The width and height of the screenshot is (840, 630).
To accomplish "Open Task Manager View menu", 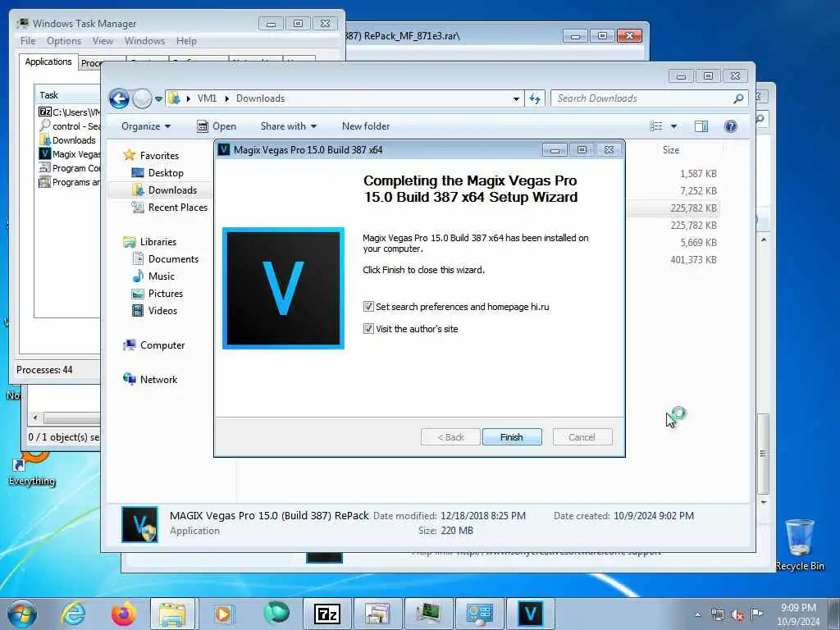I will [x=103, y=41].
